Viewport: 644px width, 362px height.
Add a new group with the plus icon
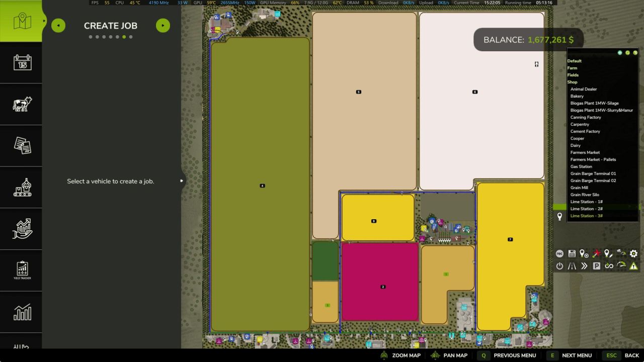coord(620,52)
